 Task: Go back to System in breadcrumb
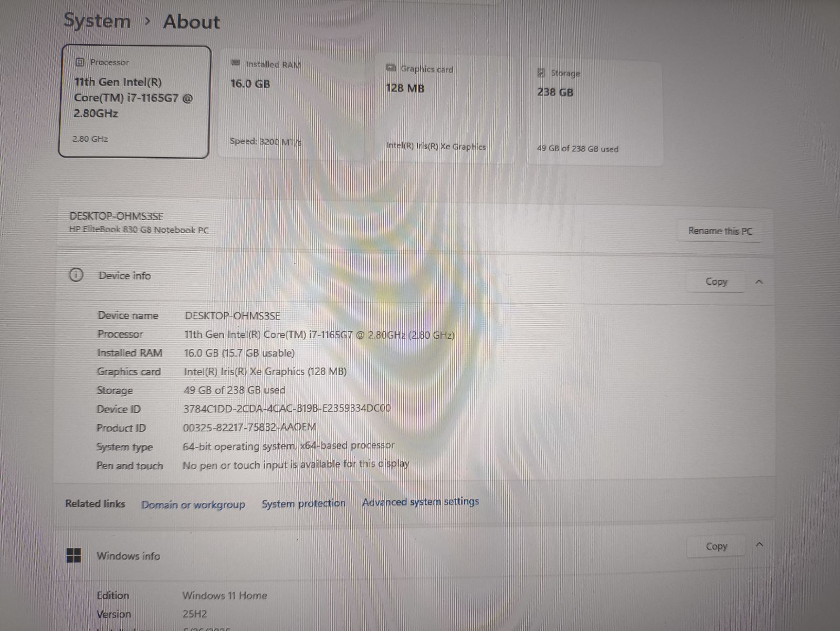click(97, 21)
